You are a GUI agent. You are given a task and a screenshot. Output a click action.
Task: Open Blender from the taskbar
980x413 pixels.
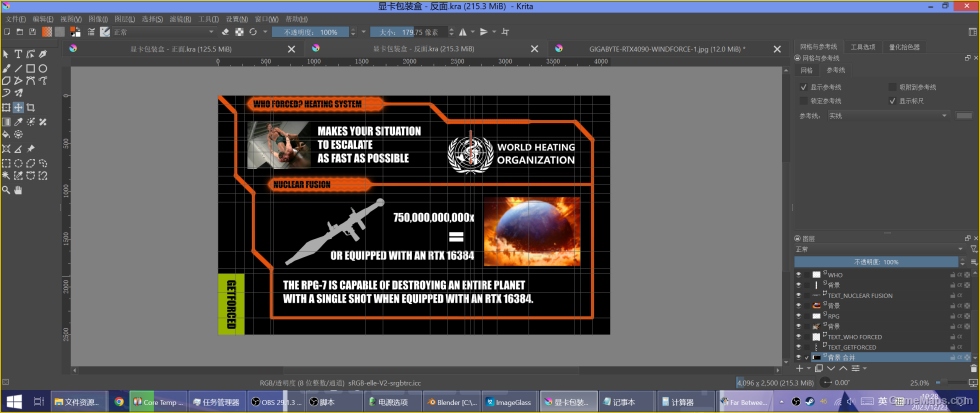pyautogui.click(x=450, y=402)
